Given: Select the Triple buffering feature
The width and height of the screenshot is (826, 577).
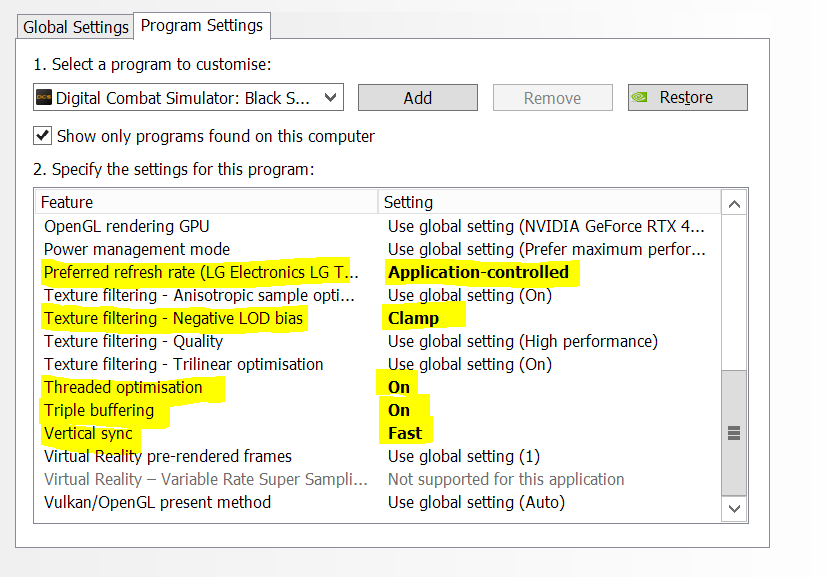Looking at the screenshot, I should pos(99,410).
